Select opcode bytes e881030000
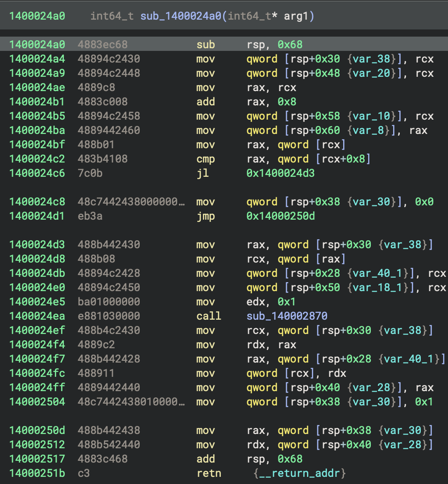This screenshot has height=484, width=448. click(x=108, y=316)
